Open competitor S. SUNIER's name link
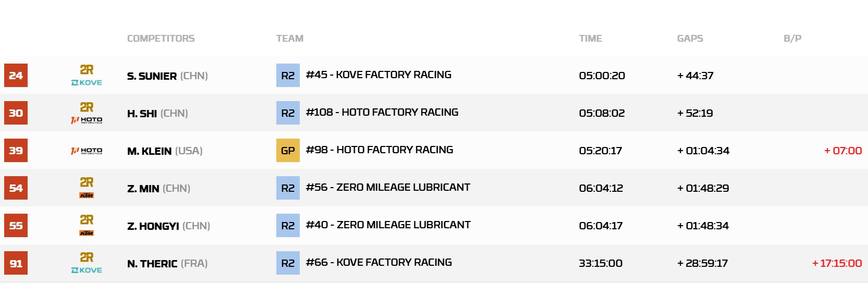Image resolution: width=868 pixels, height=283 pixels. (x=152, y=76)
